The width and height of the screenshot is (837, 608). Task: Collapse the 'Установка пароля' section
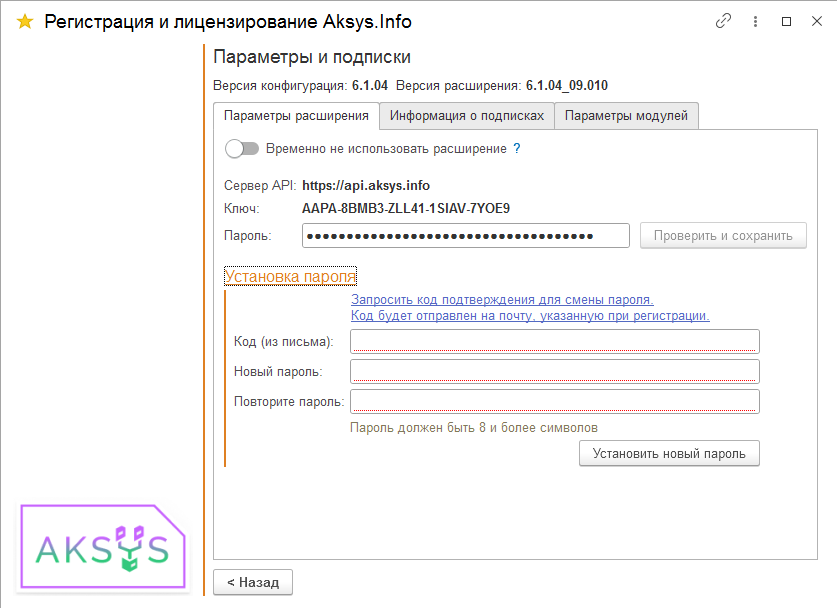pyautogui.click(x=290, y=276)
